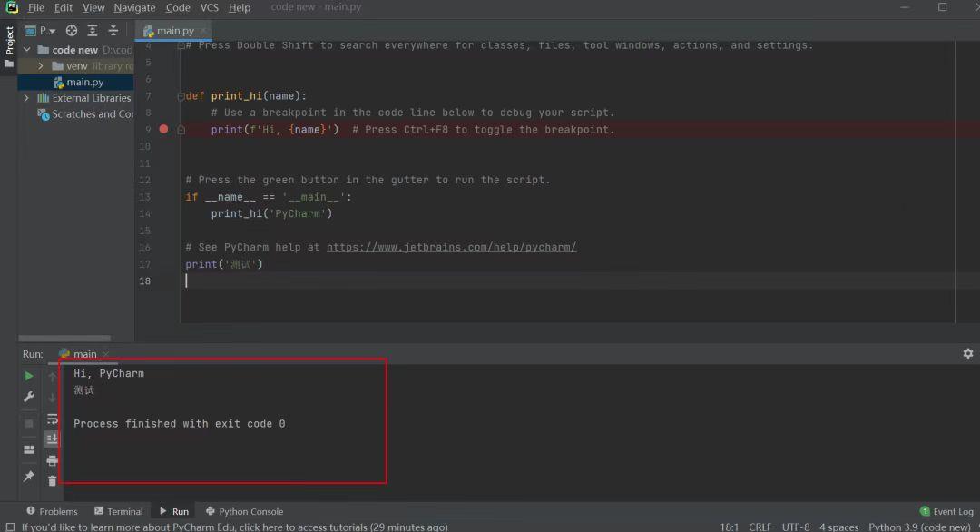Click the 18:1 cursor position indicator
The width and height of the screenshot is (980, 532).
point(730,527)
